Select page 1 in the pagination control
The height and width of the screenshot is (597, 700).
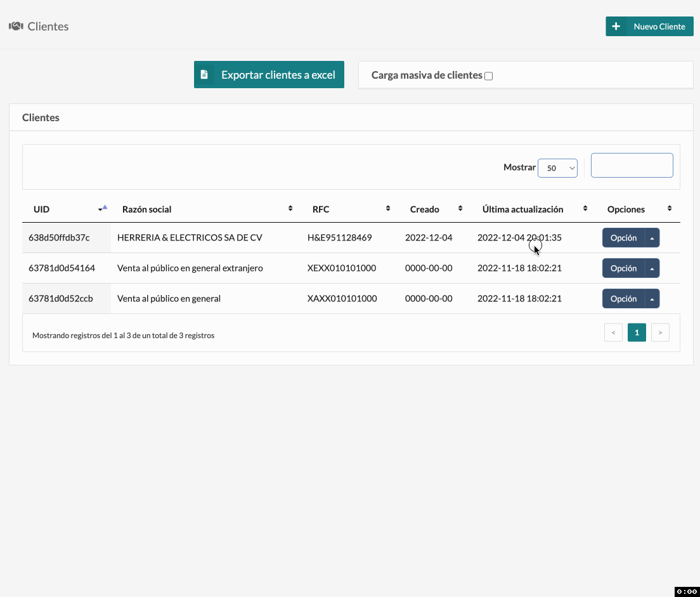tap(637, 332)
